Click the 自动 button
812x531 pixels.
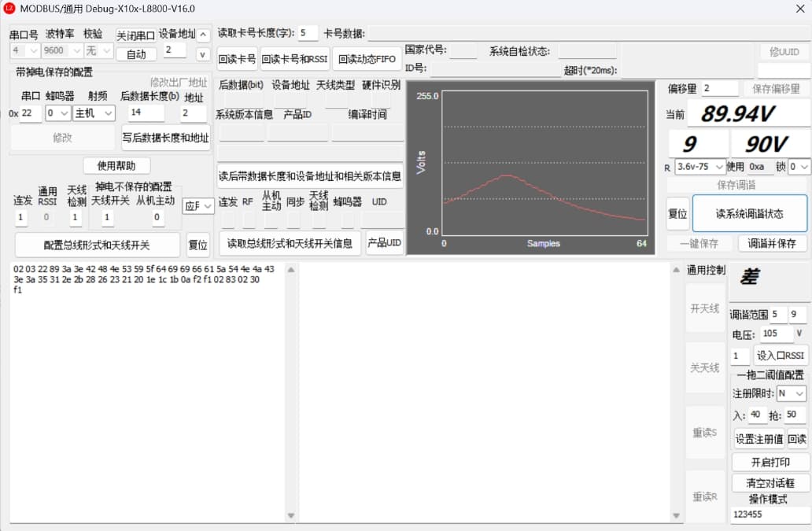point(136,53)
